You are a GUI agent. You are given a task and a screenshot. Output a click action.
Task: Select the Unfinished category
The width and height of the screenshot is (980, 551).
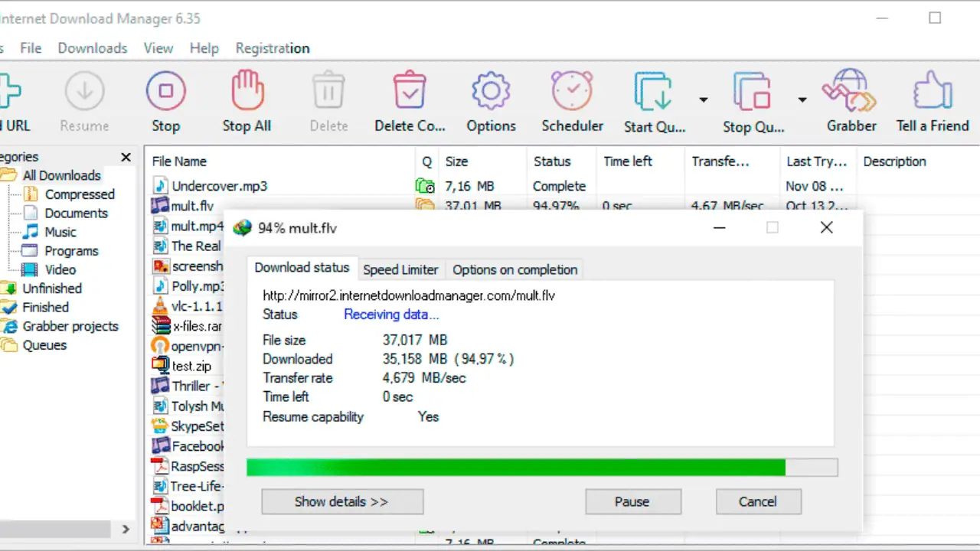(x=52, y=289)
